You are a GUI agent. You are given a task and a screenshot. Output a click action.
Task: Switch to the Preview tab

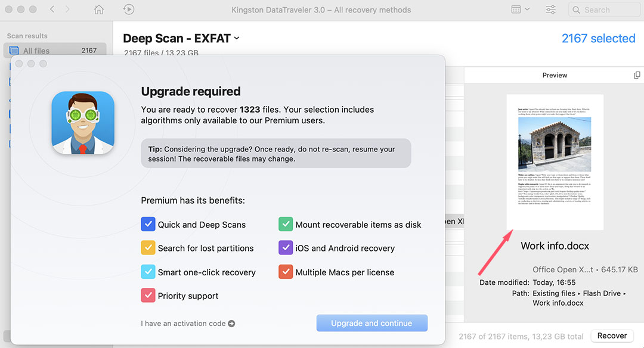[555, 74]
